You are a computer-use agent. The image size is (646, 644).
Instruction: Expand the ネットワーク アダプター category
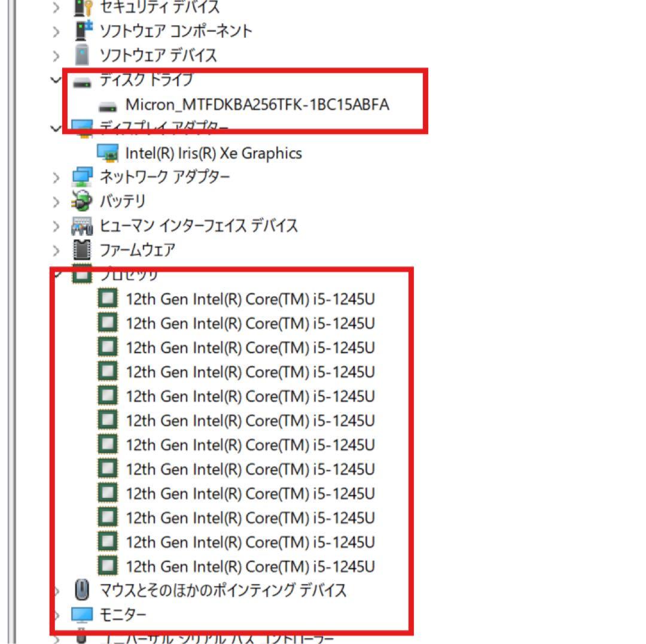pos(55,177)
